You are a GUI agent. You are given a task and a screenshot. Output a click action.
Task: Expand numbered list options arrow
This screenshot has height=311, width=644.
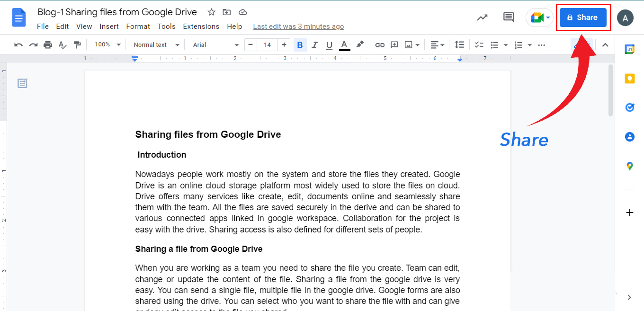(x=530, y=45)
